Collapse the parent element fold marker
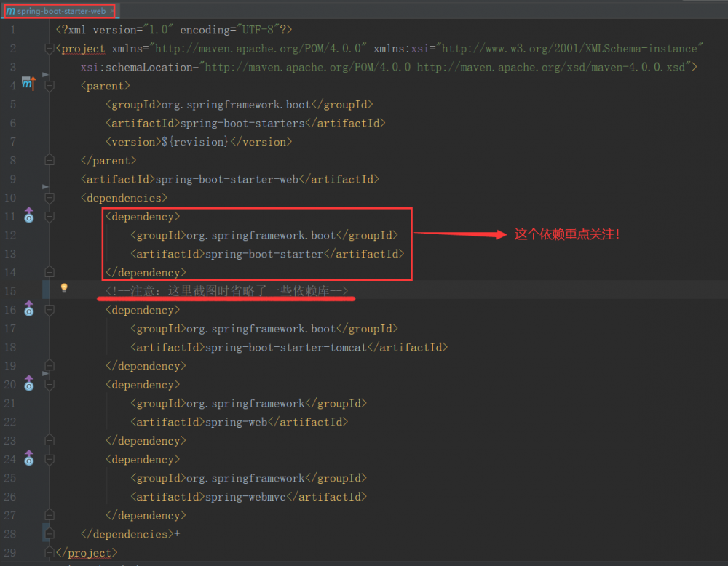 48,85
